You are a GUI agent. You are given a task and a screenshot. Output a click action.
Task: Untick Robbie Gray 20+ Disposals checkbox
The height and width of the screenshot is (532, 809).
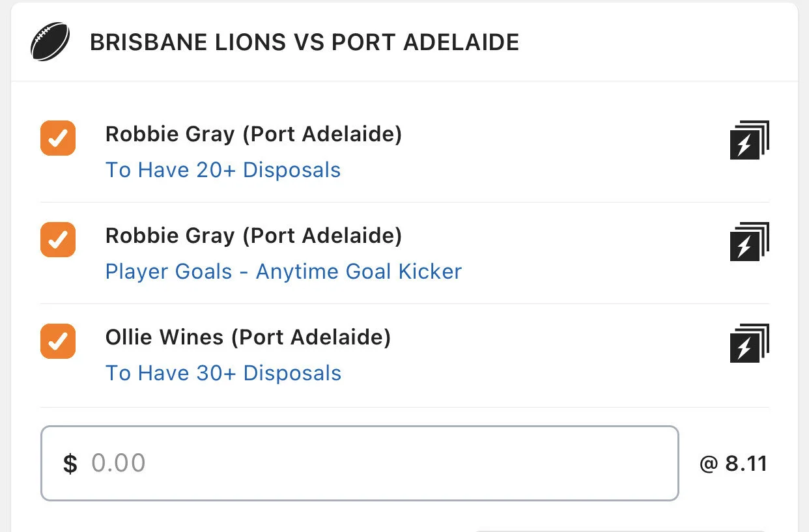click(x=58, y=138)
